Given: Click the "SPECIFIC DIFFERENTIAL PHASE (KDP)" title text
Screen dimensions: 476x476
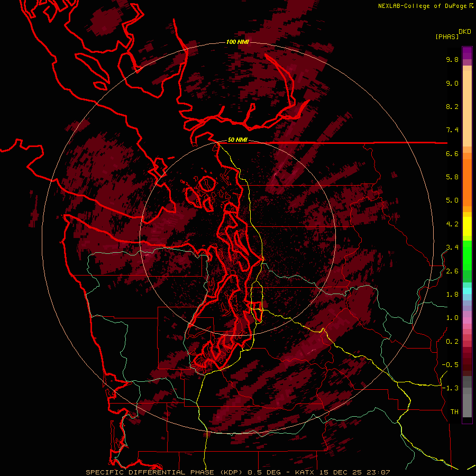Looking at the screenshot, I should [164, 472].
